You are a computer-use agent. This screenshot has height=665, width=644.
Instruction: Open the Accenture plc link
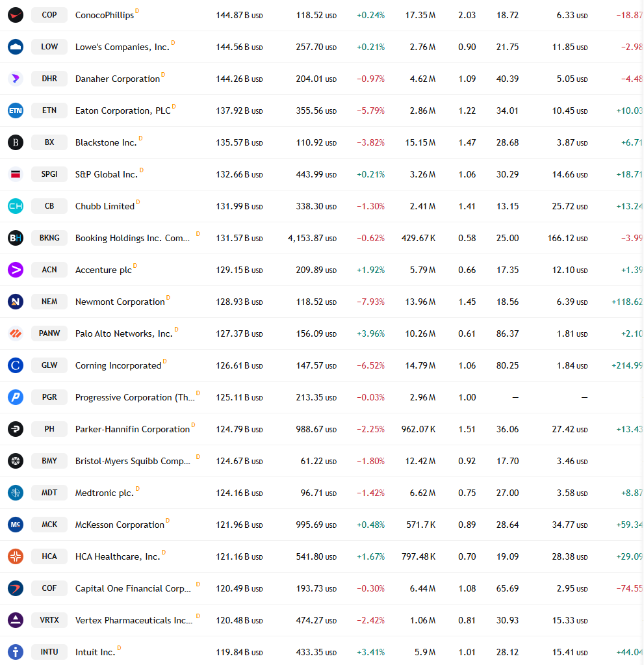coord(103,270)
